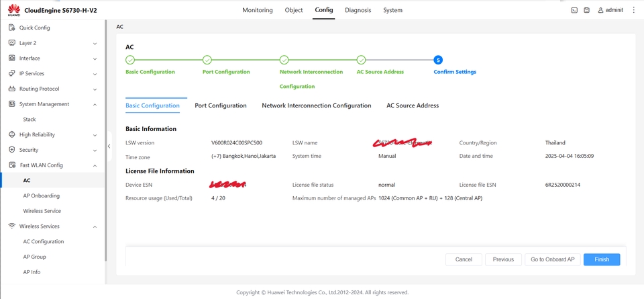This screenshot has height=299, width=644.
Task: Click the IP Services sidebar icon
Action: point(12,74)
